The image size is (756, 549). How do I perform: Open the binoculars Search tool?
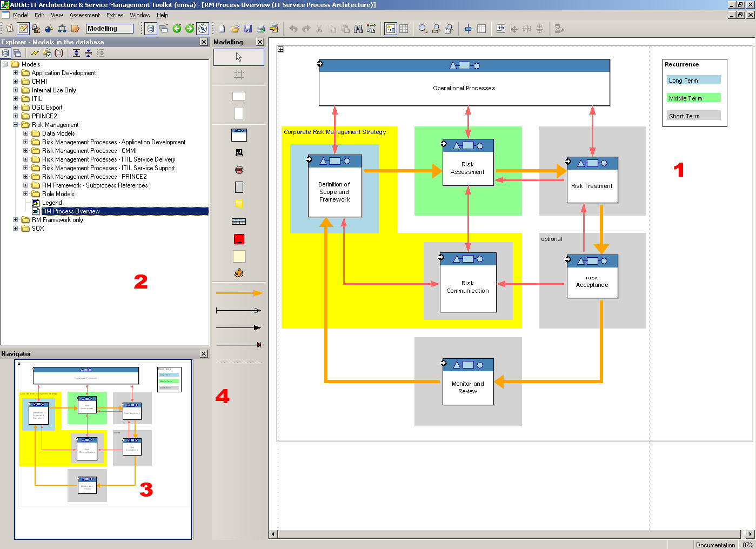pos(358,29)
